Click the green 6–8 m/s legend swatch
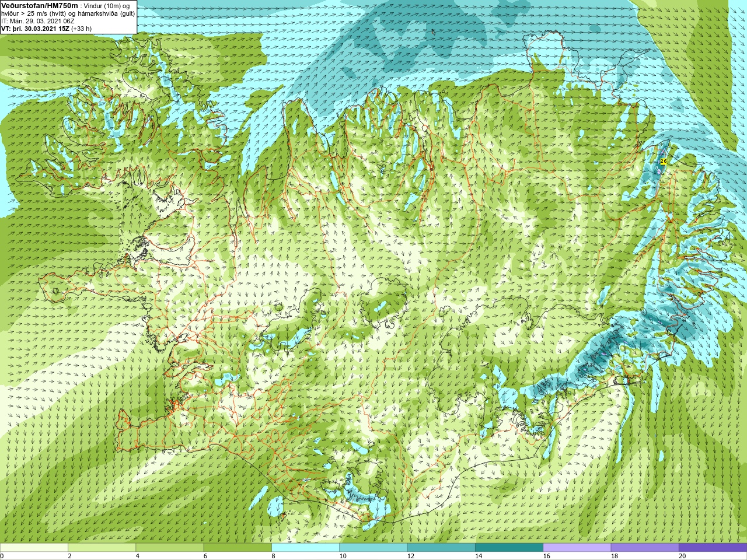747x560 pixels. point(238,548)
